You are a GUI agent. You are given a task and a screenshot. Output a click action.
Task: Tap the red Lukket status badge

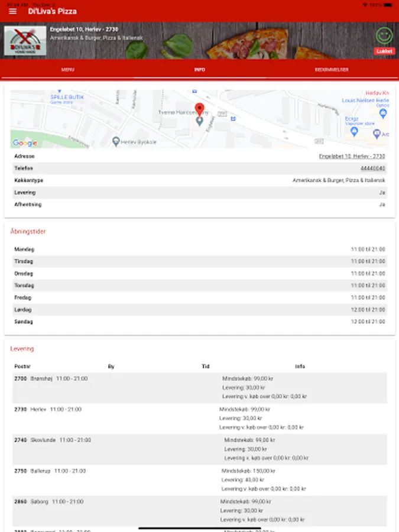coord(384,51)
